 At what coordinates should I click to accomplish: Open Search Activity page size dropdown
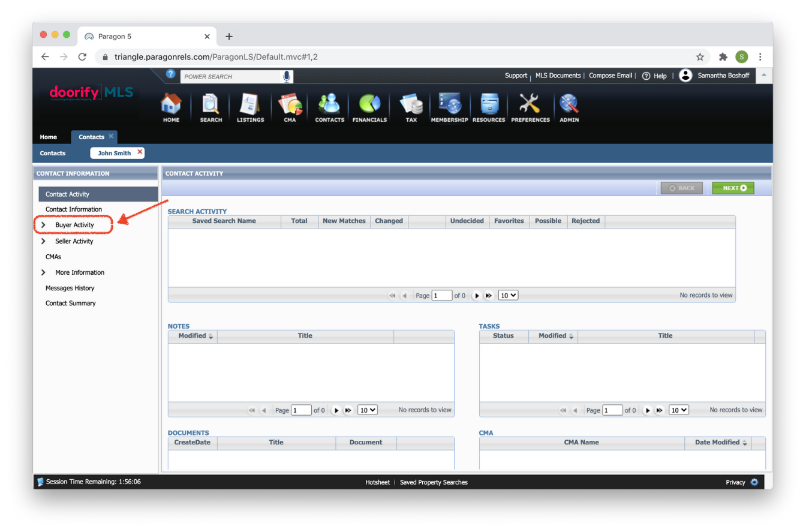point(508,296)
